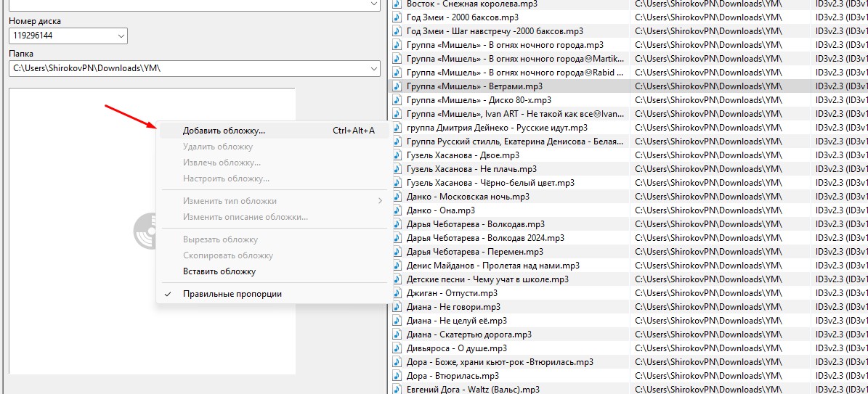
Task: Click music file icon for Группа «Мишель» - Ветрами.mp3
Action: (x=397, y=86)
